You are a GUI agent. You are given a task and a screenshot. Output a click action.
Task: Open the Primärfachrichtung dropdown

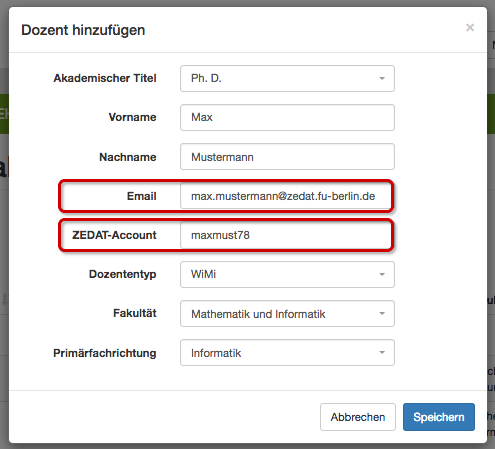[287, 353]
